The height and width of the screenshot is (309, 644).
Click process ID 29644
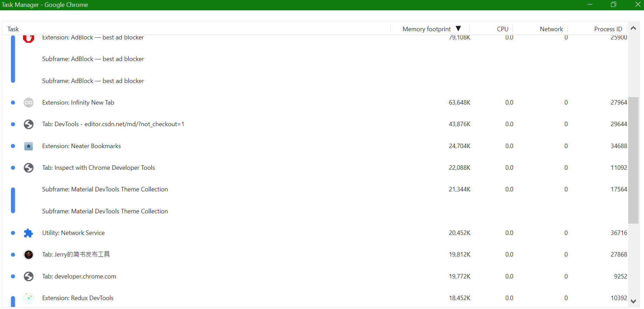[x=619, y=124]
